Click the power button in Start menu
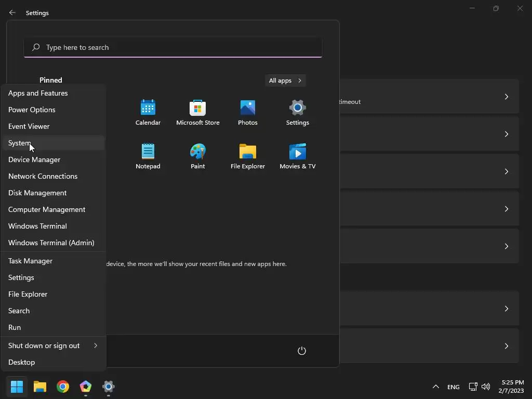Viewport: 532px width, 399px height. pyautogui.click(x=302, y=351)
